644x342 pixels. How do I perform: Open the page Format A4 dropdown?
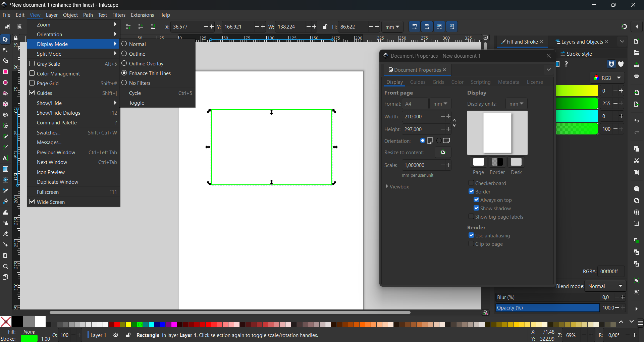click(x=415, y=104)
